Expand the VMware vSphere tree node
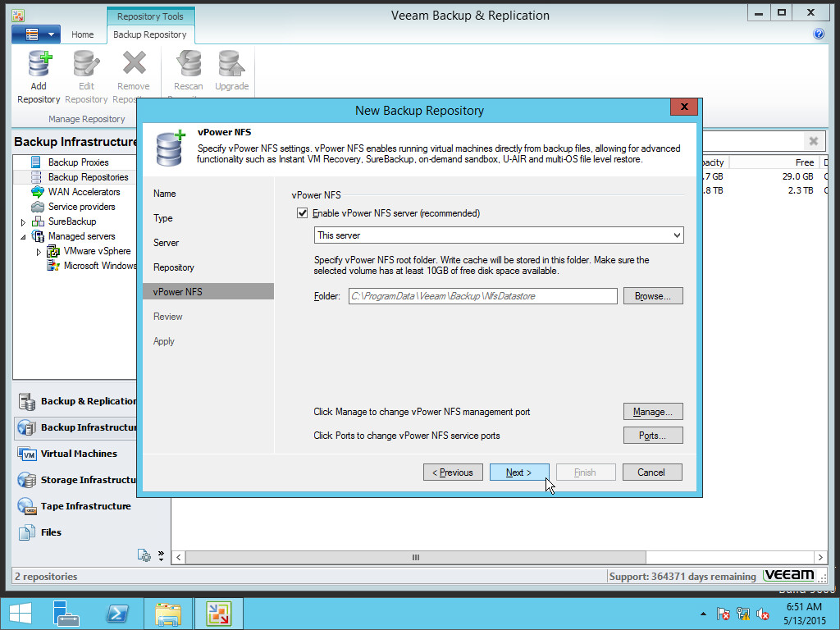Image resolution: width=840 pixels, height=630 pixels. click(39, 251)
